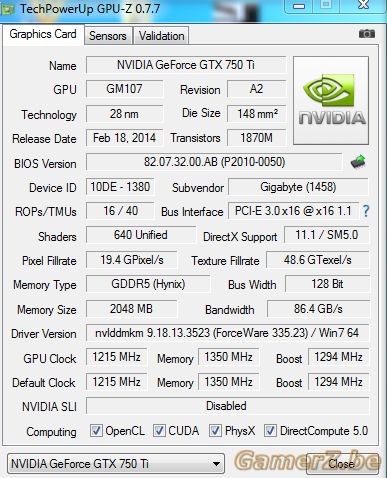Switch to the Validation tab
This screenshot has width=387, height=478.
point(161,36)
